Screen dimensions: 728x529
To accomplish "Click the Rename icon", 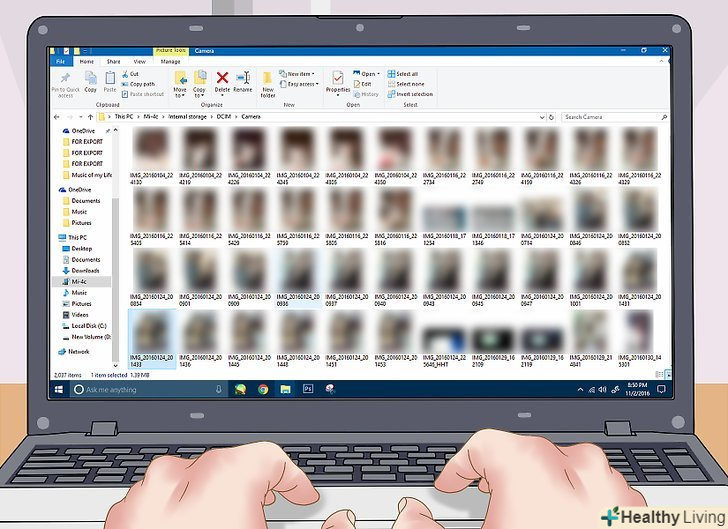I will click(x=243, y=78).
